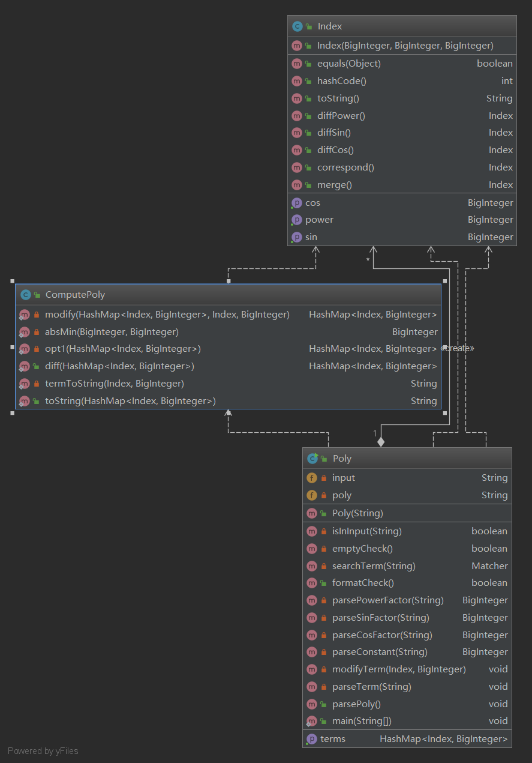This screenshot has height=763, width=532.
Task: Click the public icon of parsePoly()
Action: coord(324,704)
